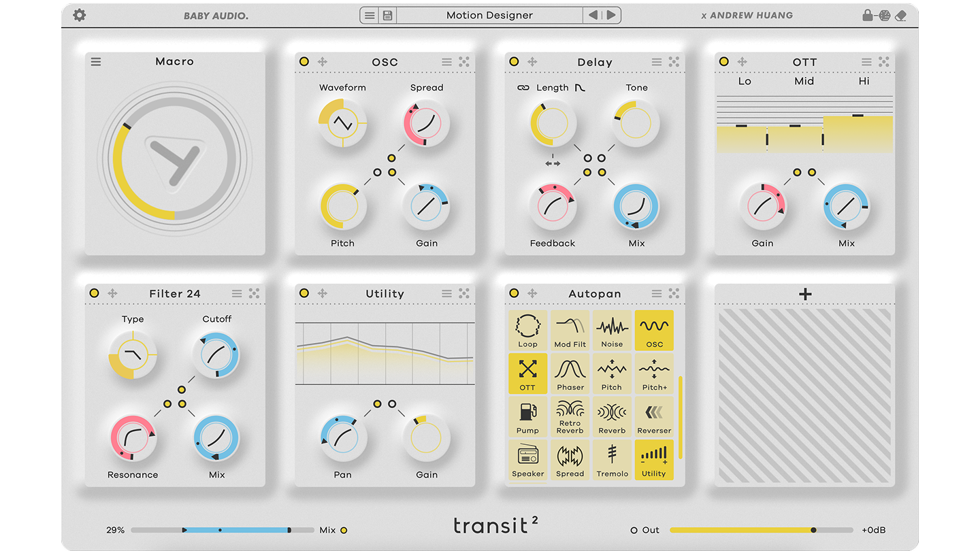Click the eraser clear icon in header
980x551 pixels.
[901, 15]
